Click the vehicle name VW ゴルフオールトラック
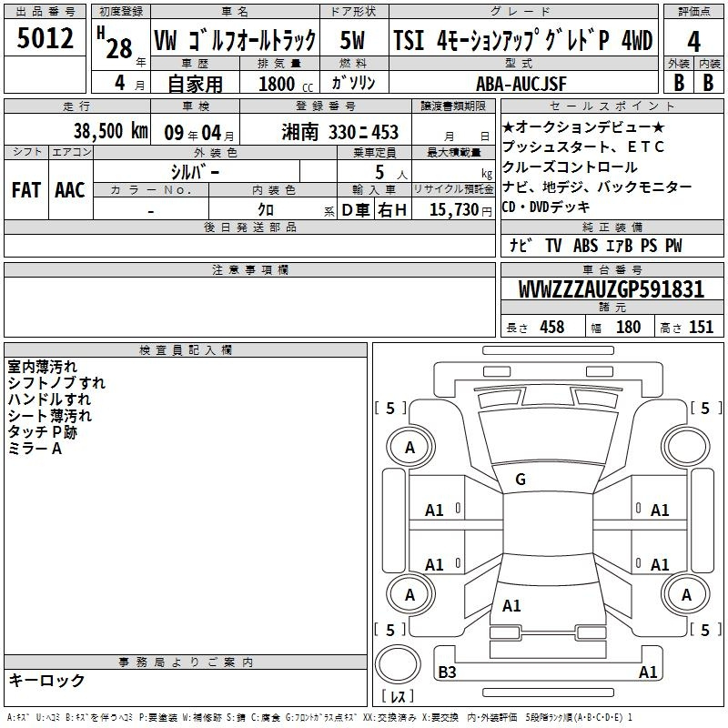This screenshot has height=728, width=728. click(235, 41)
